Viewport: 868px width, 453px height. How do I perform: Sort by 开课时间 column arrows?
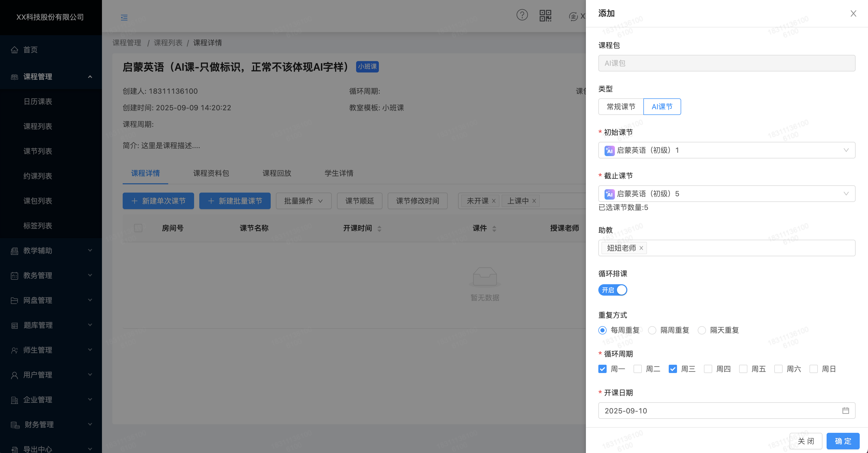[379, 229]
